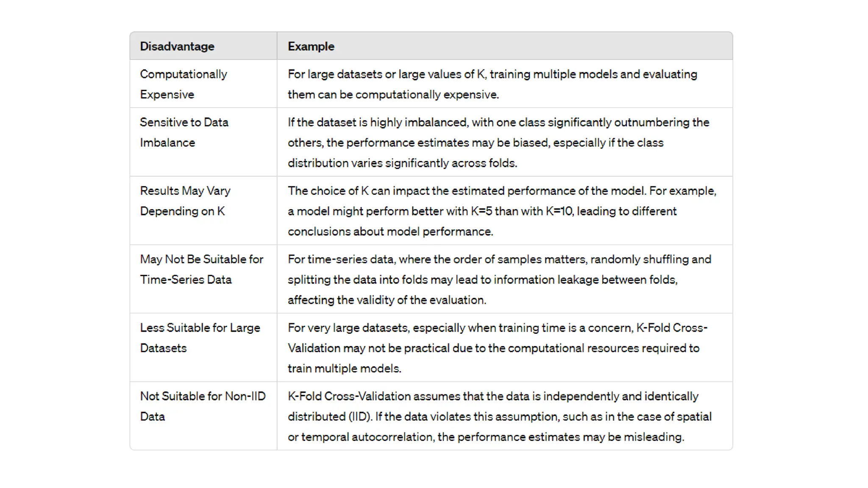Click the example explaining the IID assumption
868x488 pixels.
tap(499, 416)
